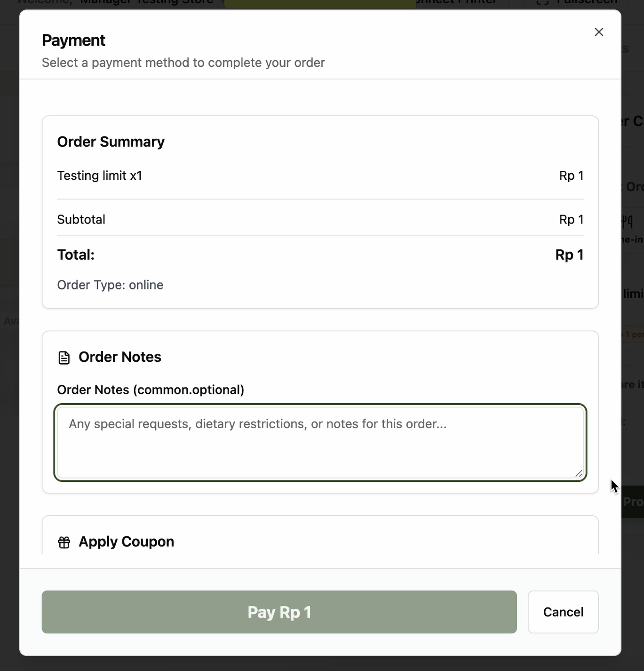Click the bold Total amount Rp 1

click(569, 255)
